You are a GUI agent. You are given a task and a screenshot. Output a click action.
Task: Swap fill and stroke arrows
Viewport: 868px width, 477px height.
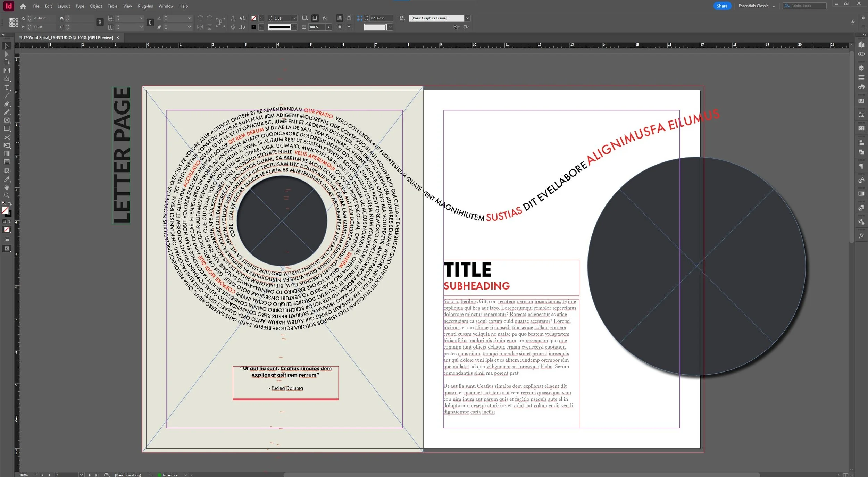[x=10, y=204]
